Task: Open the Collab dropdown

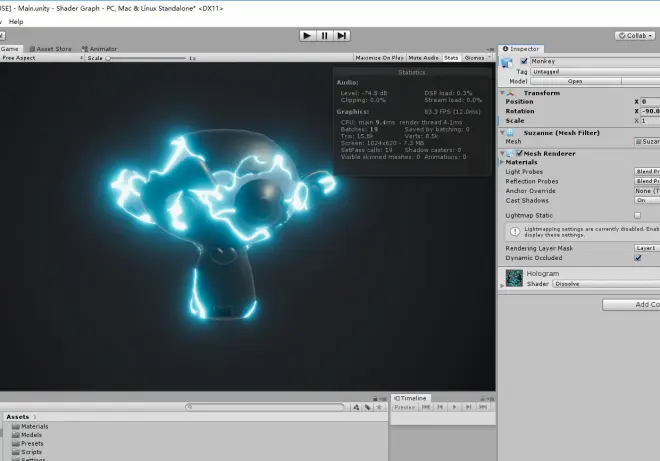Action: (635, 36)
